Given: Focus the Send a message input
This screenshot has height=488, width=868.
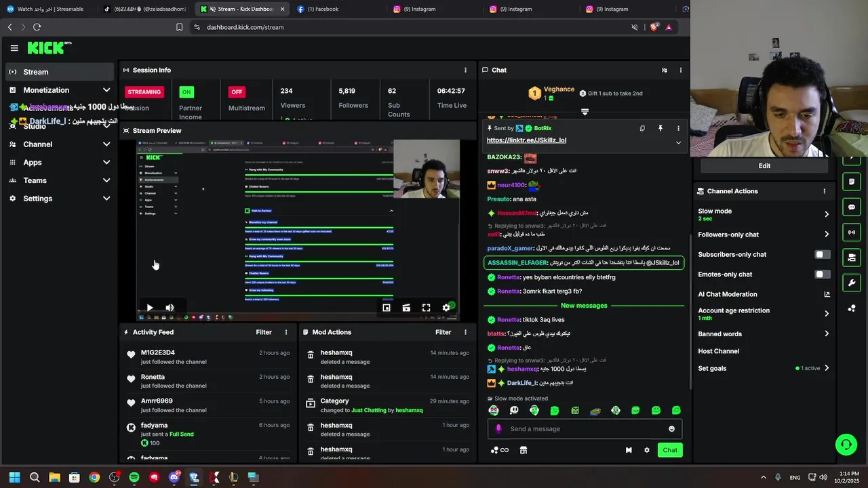Looking at the screenshot, I should click(585, 429).
